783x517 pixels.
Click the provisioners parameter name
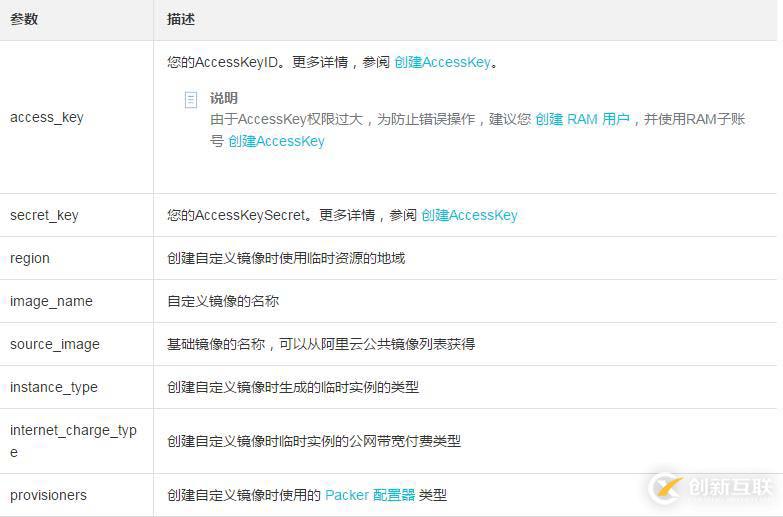[48, 495]
